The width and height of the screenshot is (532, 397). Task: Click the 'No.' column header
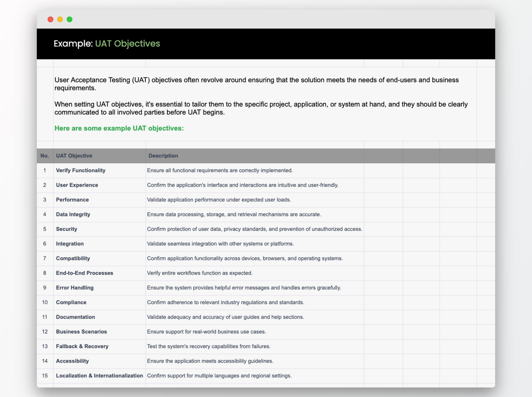(45, 156)
